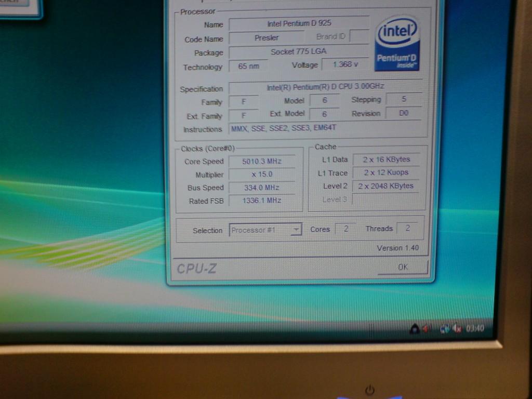
Task: Click the Intel Pentium D inside logo
Action: click(397, 43)
